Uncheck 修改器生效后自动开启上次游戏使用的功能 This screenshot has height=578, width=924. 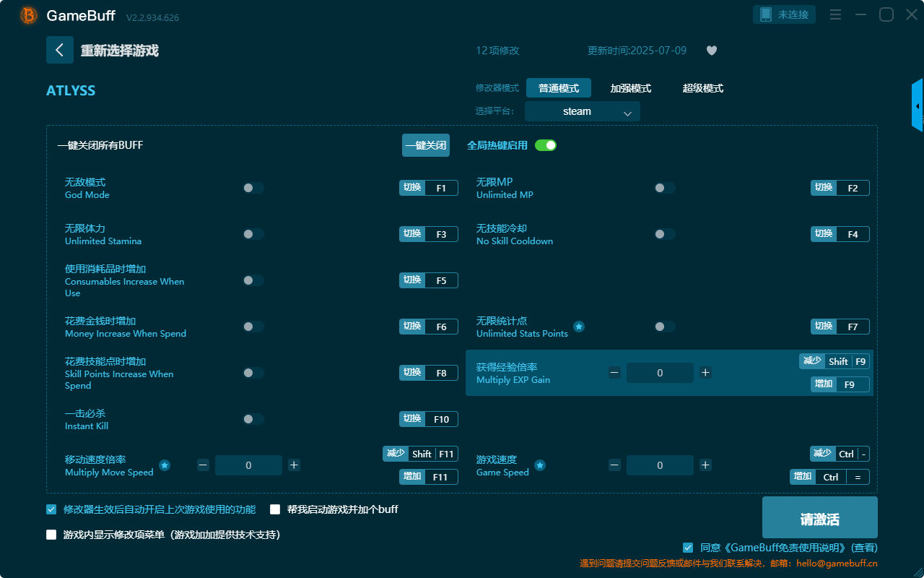click(x=51, y=509)
